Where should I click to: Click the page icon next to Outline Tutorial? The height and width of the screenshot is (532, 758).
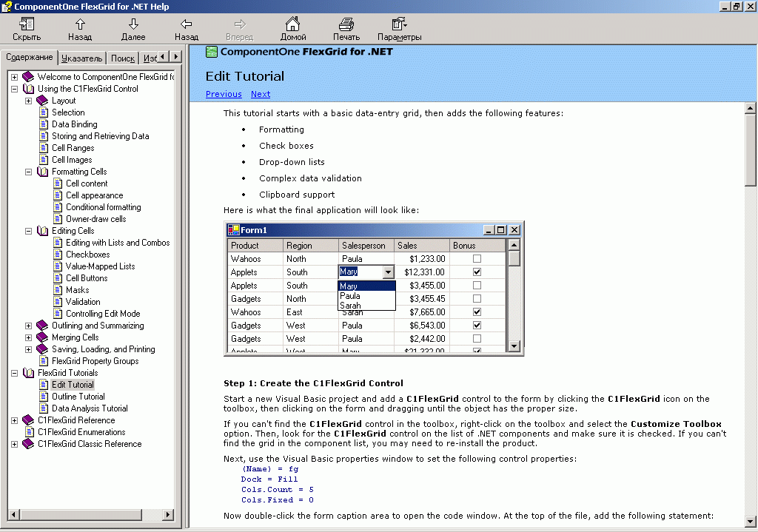(44, 397)
